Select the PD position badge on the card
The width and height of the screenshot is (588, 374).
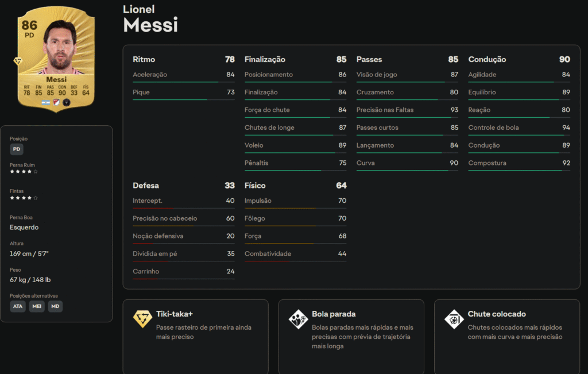(x=29, y=36)
